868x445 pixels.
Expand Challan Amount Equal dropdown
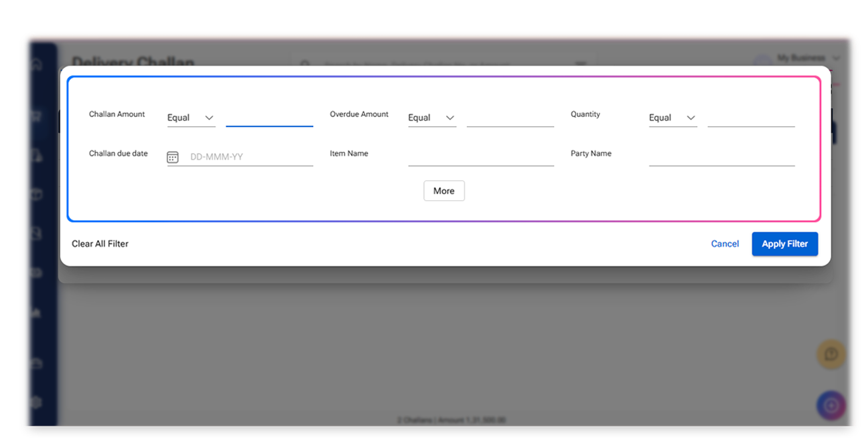point(191,118)
